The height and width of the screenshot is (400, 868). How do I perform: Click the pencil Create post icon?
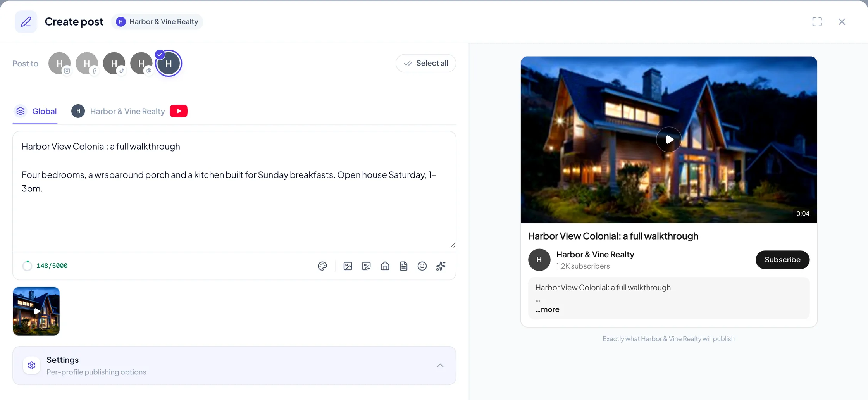[26, 22]
